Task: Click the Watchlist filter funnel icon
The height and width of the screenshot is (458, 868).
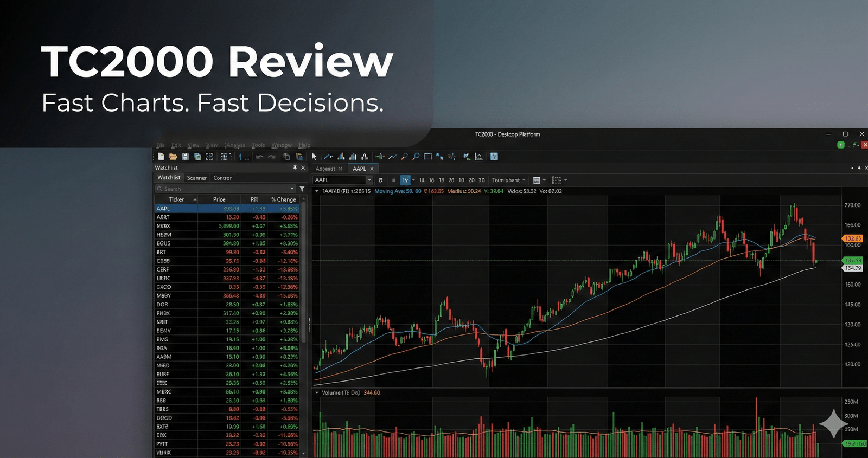Action: pos(302,189)
